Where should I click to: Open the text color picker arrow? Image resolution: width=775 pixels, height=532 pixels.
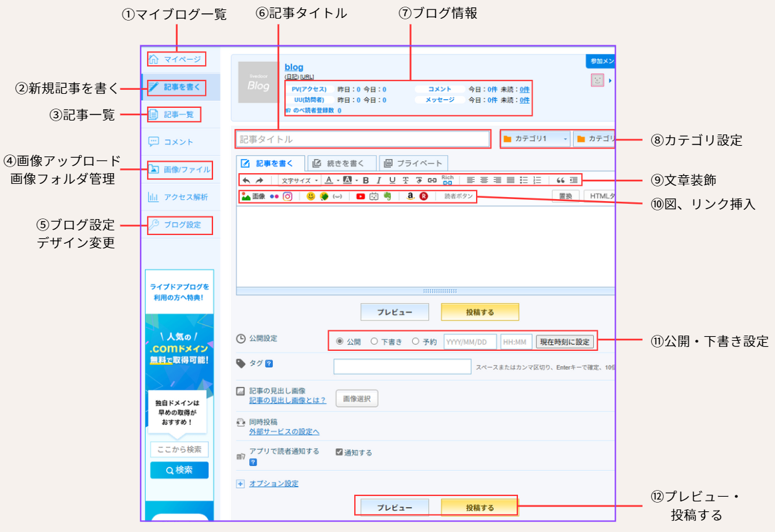pyautogui.click(x=338, y=180)
